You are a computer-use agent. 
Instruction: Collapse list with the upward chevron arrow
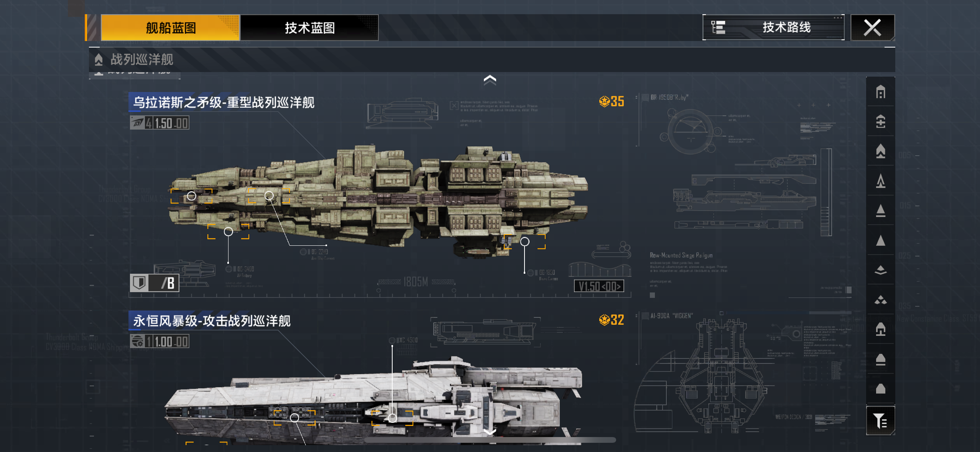[490, 80]
